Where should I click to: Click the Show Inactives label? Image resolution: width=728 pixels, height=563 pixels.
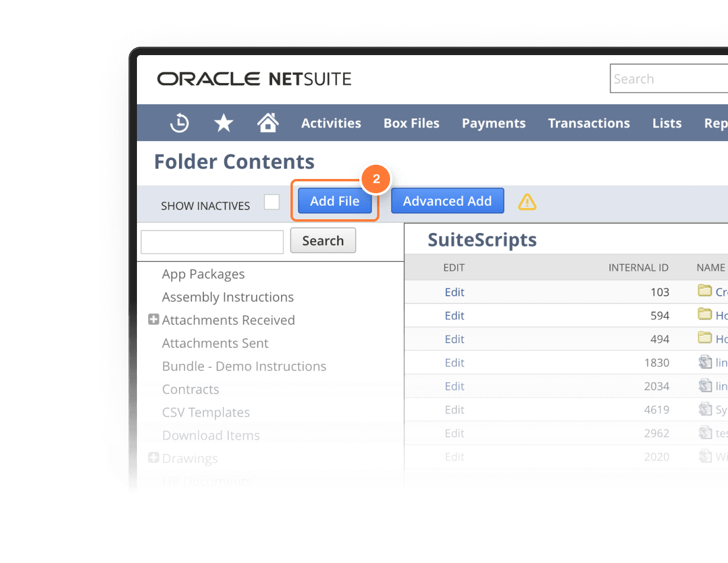(206, 206)
